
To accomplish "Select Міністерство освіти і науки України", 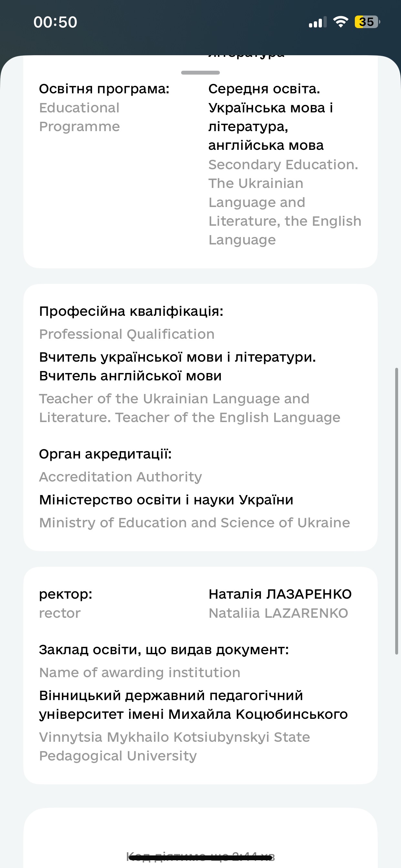I will click(166, 500).
